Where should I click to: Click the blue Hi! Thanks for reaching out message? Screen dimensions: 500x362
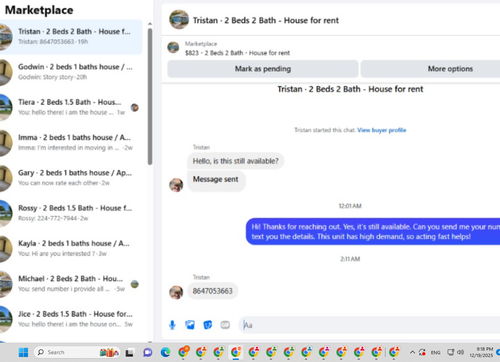373,231
